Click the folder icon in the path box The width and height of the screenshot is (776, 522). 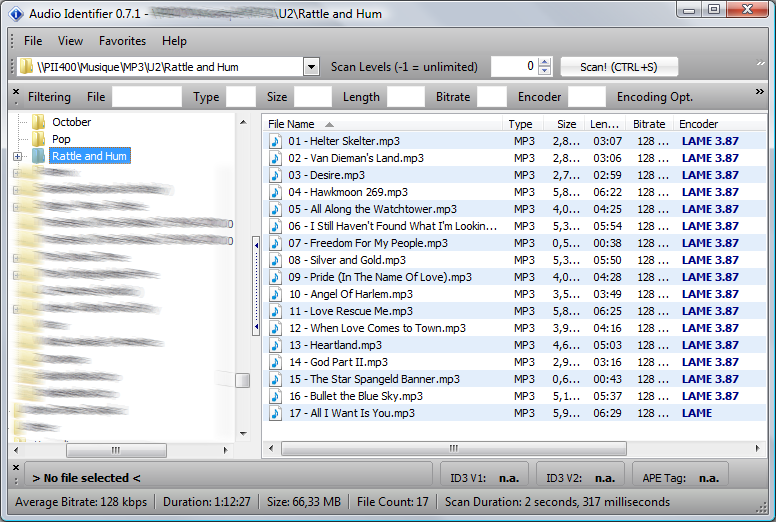27,66
